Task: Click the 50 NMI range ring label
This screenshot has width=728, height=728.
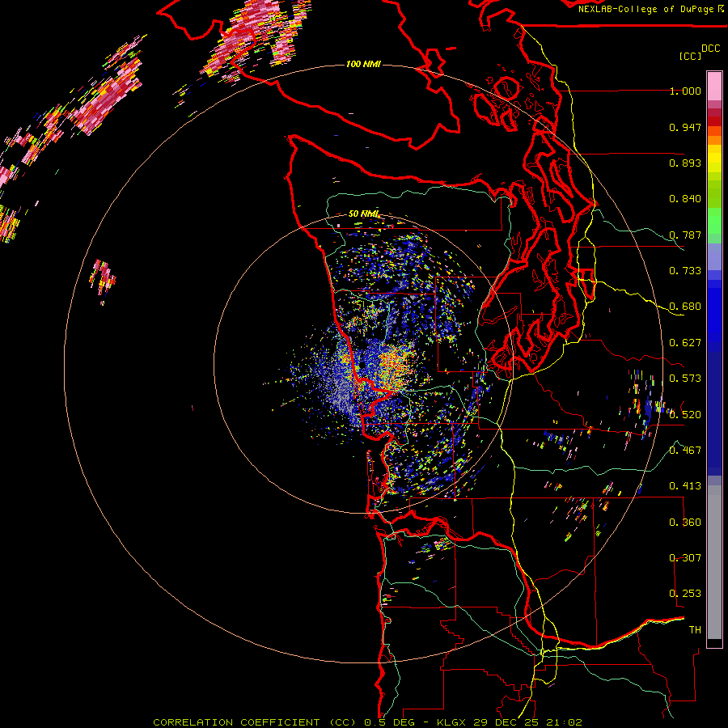Action: tap(363, 214)
